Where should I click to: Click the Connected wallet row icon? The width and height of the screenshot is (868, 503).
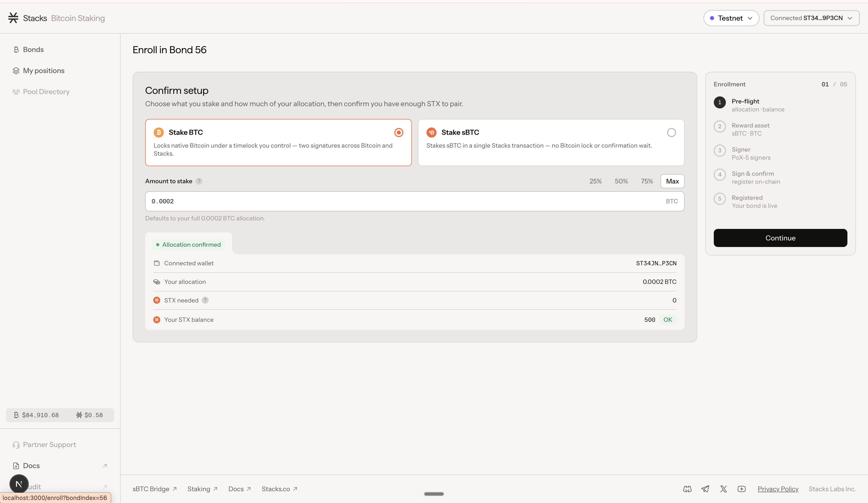[x=157, y=263]
